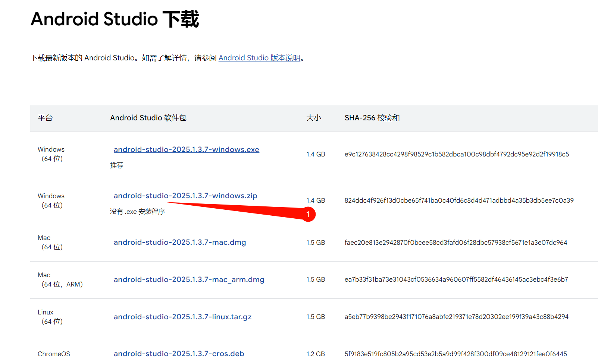Open the Android Studio 版本说明 link
The height and width of the screenshot is (364, 598).
pyautogui.click(x=259, y=58)
